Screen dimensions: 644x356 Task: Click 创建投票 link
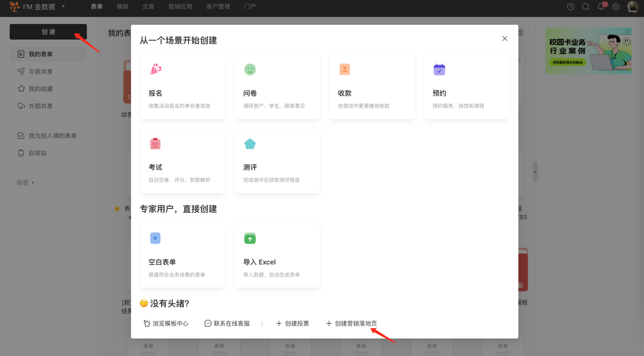292,323
